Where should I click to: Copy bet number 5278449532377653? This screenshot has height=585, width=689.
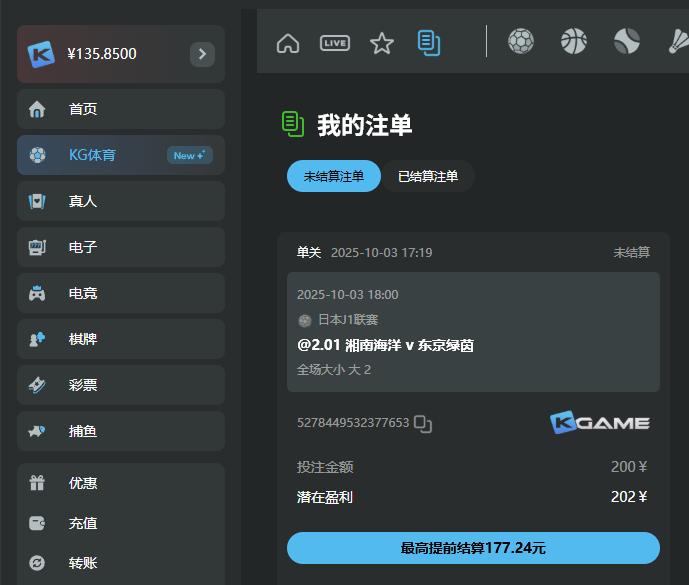pyautogui.click(x=423, y=424)
